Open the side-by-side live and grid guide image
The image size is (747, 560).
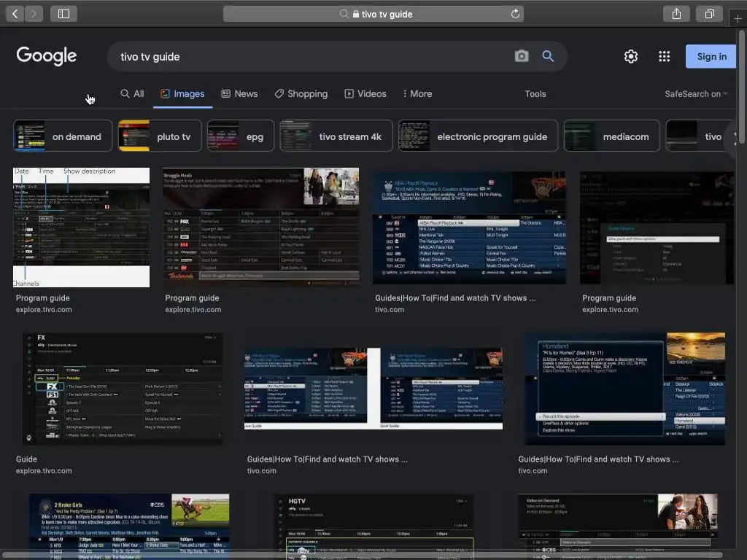tap(373, 389)
